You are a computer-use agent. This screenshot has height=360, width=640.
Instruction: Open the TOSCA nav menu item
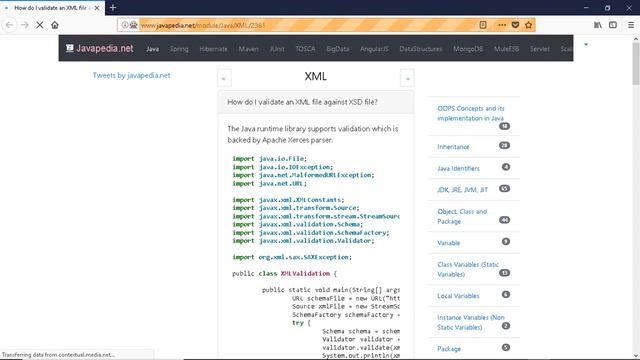point(305,49)
